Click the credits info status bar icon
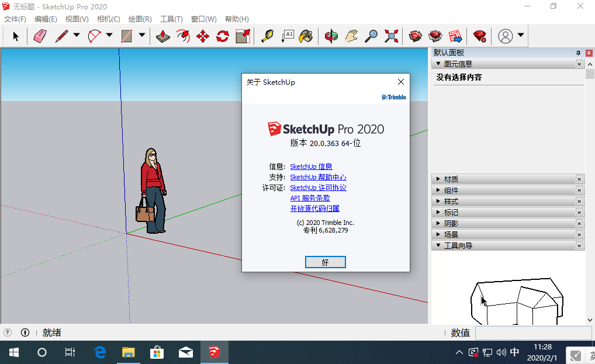 point(25,332)
